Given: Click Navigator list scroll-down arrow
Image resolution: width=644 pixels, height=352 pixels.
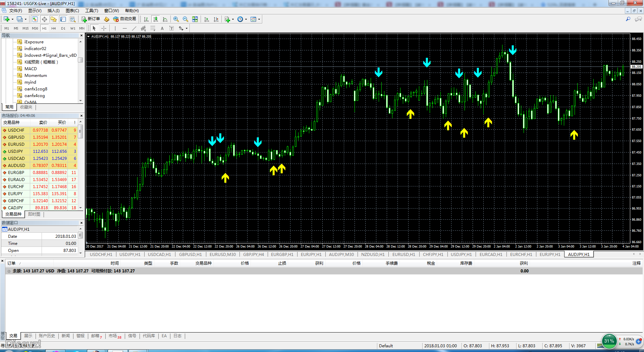Looking at the screenshot, I should coord(80,100).
